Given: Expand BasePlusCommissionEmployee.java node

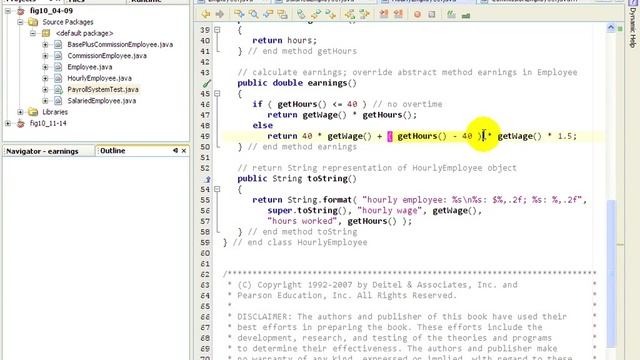Looking at the screenshot, I should 45,44.
